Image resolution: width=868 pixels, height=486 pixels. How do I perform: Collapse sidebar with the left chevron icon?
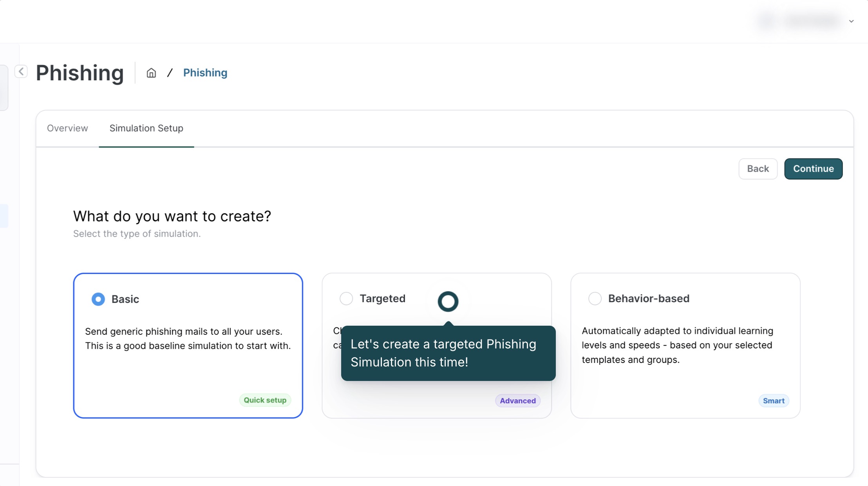tap(21, 72)
